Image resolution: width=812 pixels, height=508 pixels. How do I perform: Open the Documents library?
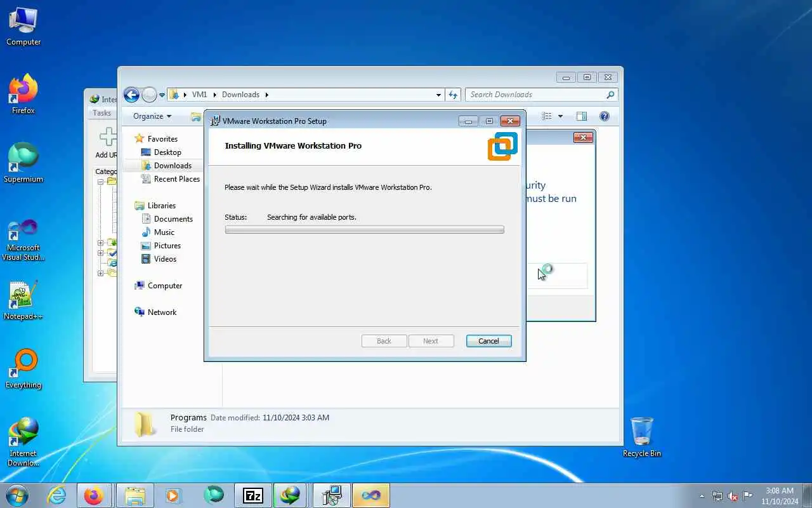pos(173,219)
